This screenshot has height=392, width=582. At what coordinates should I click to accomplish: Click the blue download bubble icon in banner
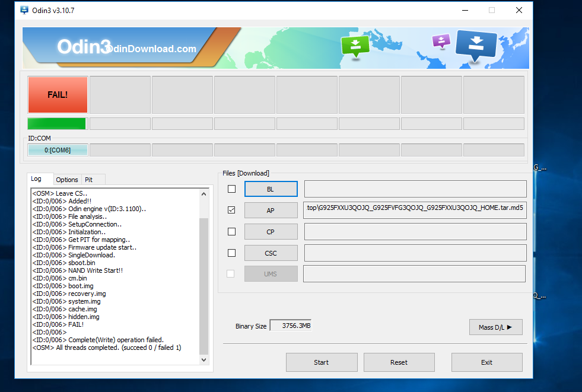[476, 46]
